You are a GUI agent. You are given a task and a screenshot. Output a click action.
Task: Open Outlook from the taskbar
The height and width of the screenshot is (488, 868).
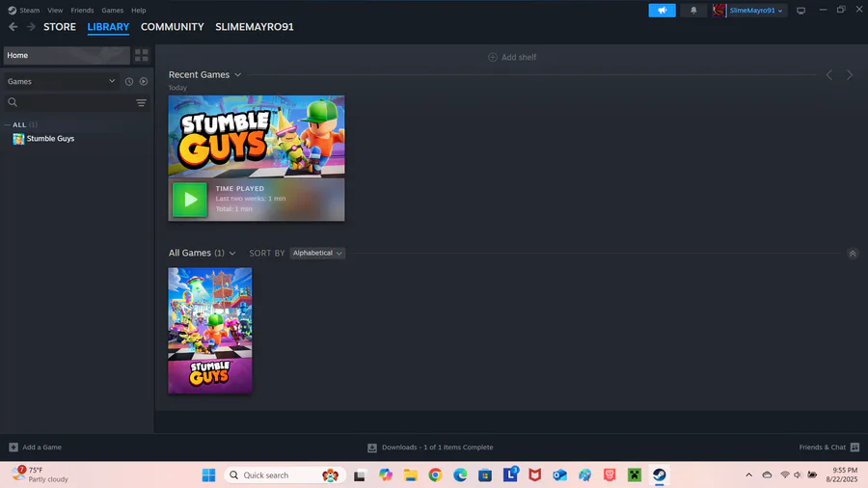[559, 474]
